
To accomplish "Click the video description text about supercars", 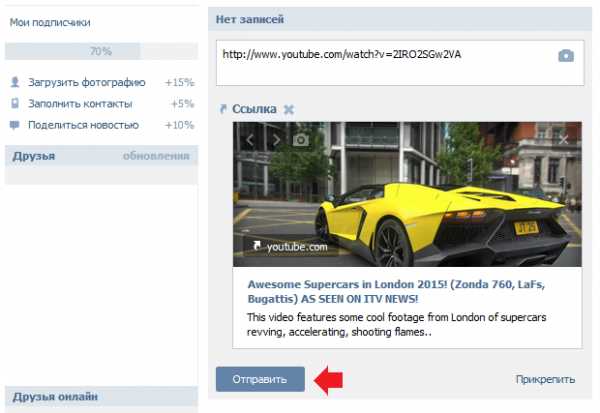I will pos(396,325).
